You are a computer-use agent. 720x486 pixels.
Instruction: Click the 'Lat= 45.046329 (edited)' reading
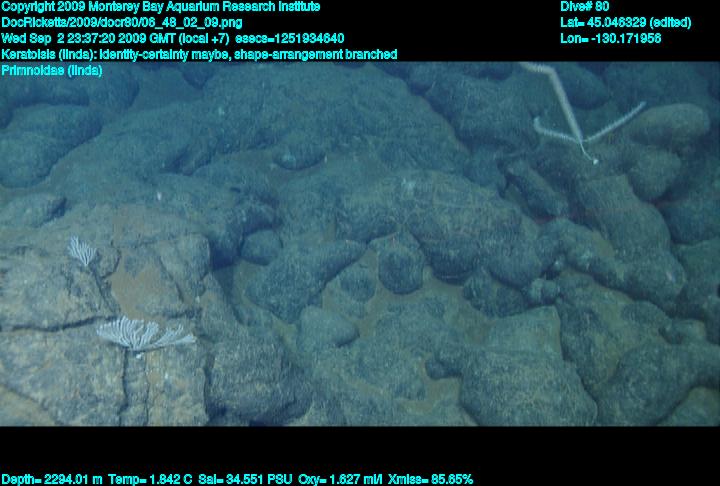coord(625,23)
